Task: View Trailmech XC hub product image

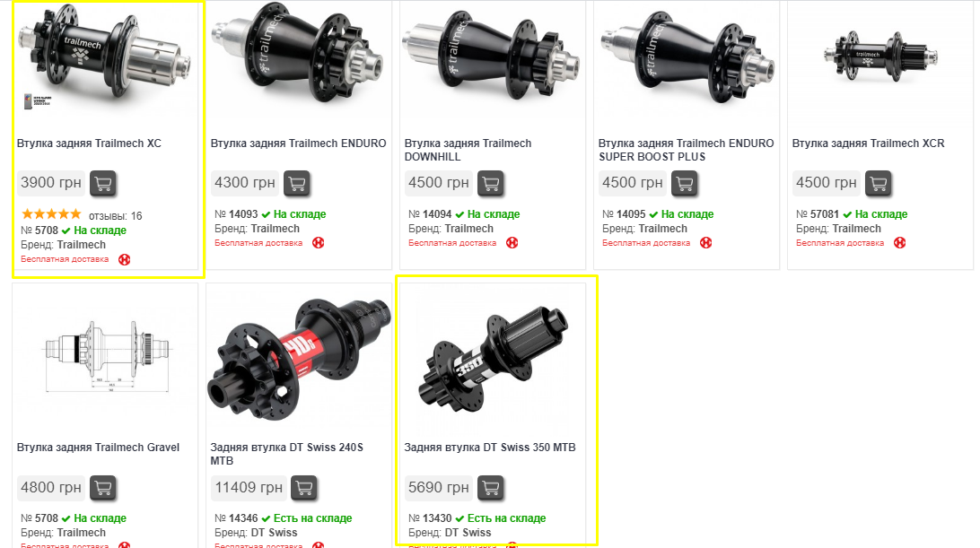Action: click(105, 59)
